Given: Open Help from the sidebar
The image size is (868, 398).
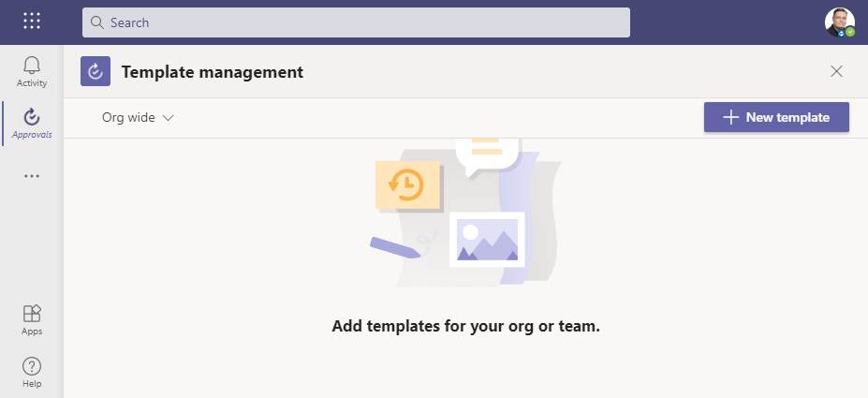Looking at the screenshot, I should 32,372.
